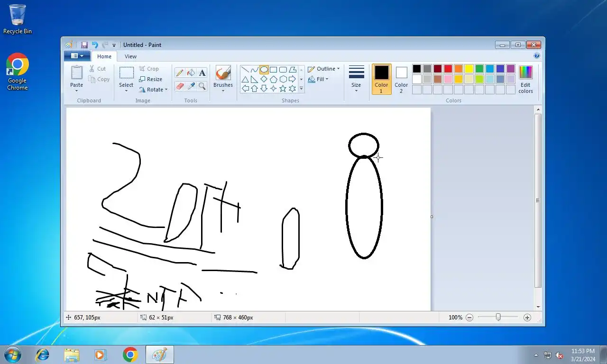Open the Windows Start button
607x364 pixels.
coord(12,355)
